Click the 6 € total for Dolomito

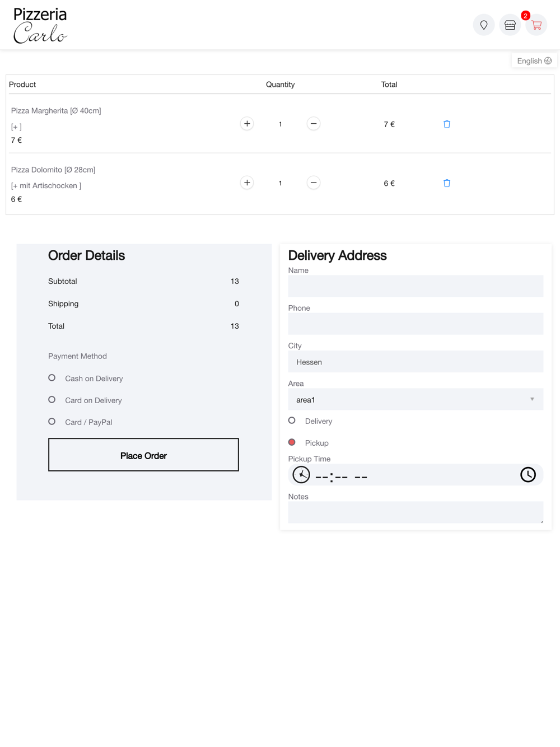click(x=389, y=183)
